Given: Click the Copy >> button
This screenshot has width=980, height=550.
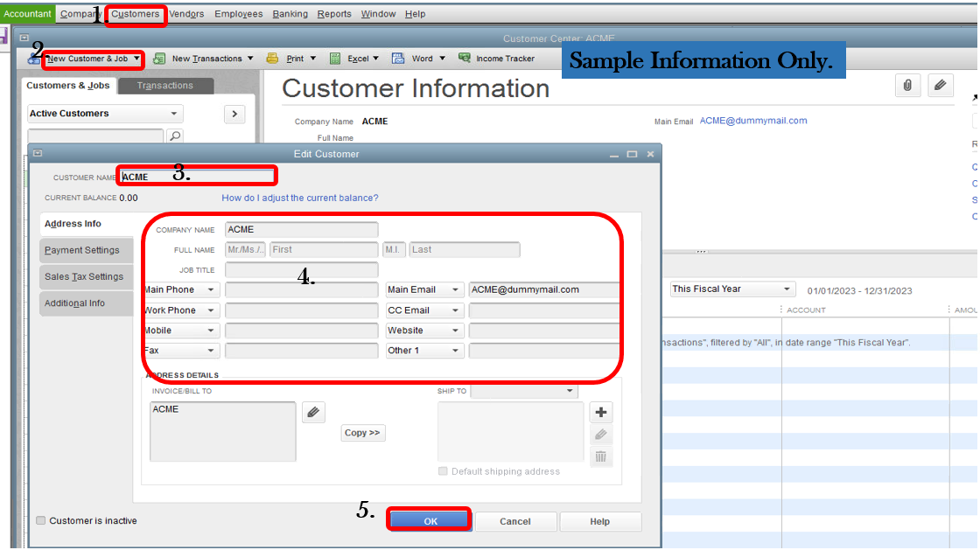Looking at the screenshot, I should pos(362,433).
